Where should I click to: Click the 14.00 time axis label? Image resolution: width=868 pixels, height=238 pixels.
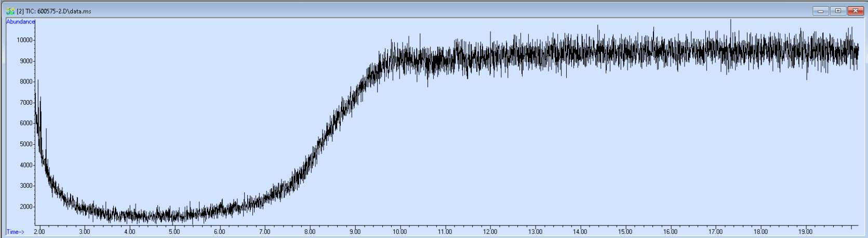tap(580, 232)
